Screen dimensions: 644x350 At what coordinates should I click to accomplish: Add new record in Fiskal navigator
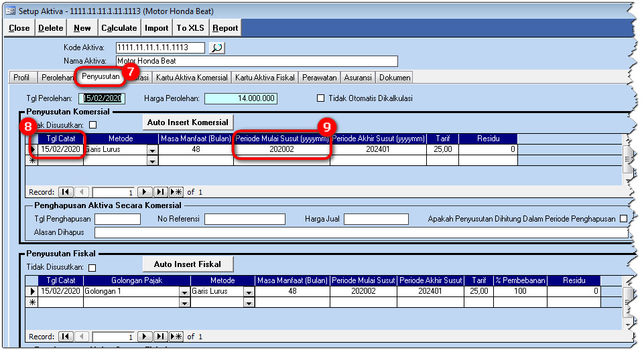[177, 337]
